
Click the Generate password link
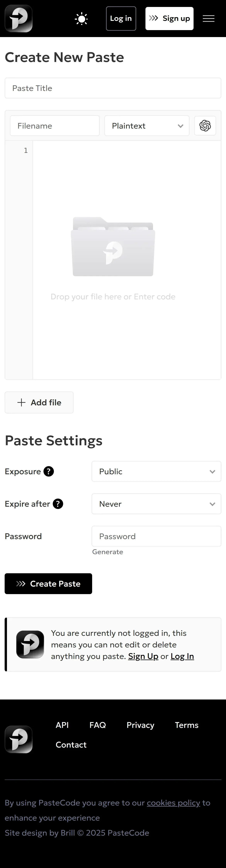(x=108, y=552)
